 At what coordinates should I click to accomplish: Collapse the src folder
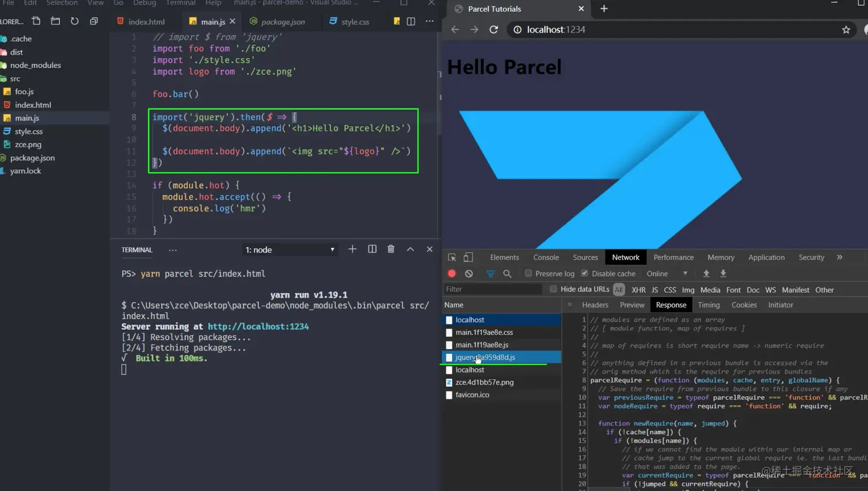tap(15, 79)
